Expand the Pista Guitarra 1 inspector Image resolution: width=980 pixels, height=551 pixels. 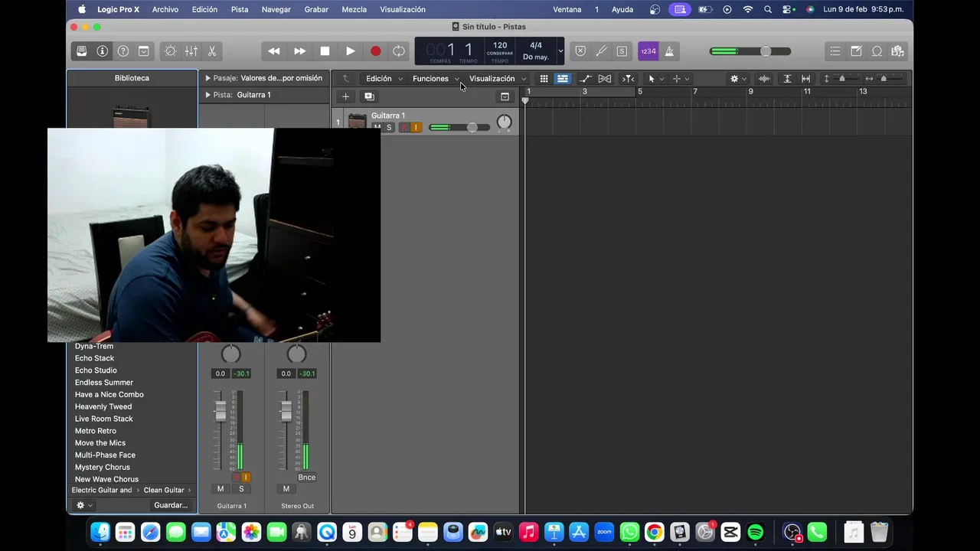tap(207, 95)
